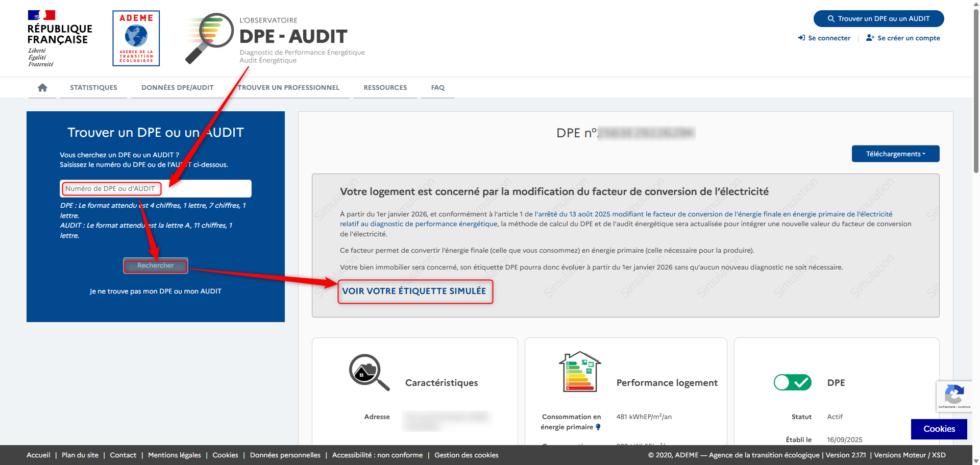
Task: Click Accessibilité : non conforme link
Action: click(x=377, y=455)
